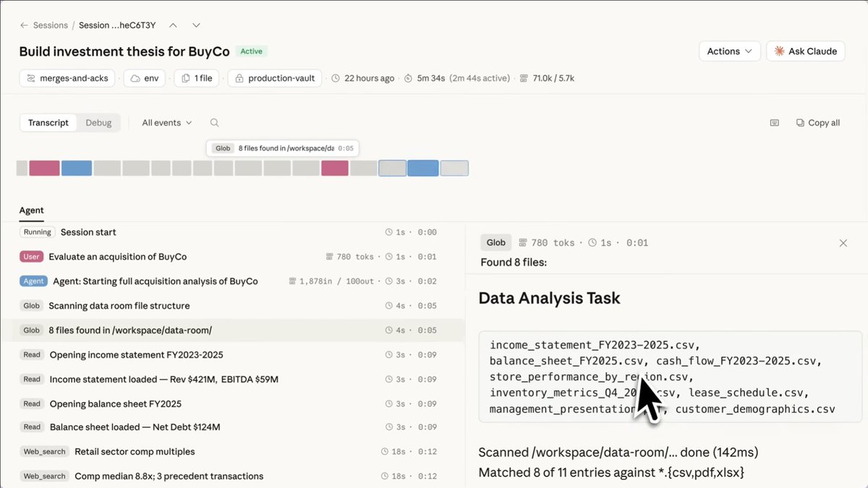Open 'Opening balance sheet FY2025' row
The height and width of the screenshot is (488, 868).
coord(232,403)
